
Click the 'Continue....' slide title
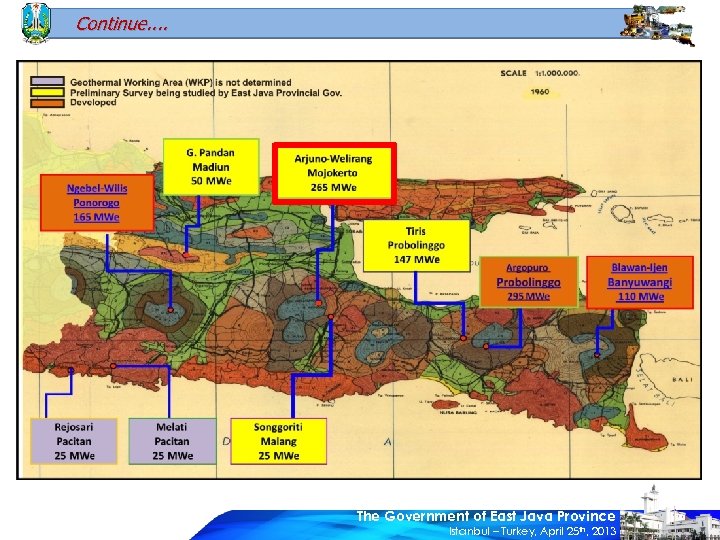[x=122, y=23]
